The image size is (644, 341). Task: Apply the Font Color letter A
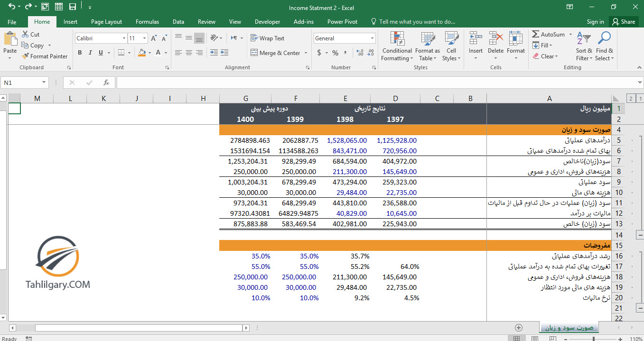[x=159, y=53]
